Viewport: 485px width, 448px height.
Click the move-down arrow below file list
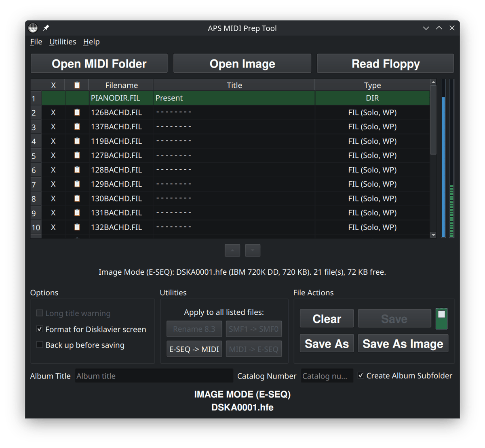point(253,250)
